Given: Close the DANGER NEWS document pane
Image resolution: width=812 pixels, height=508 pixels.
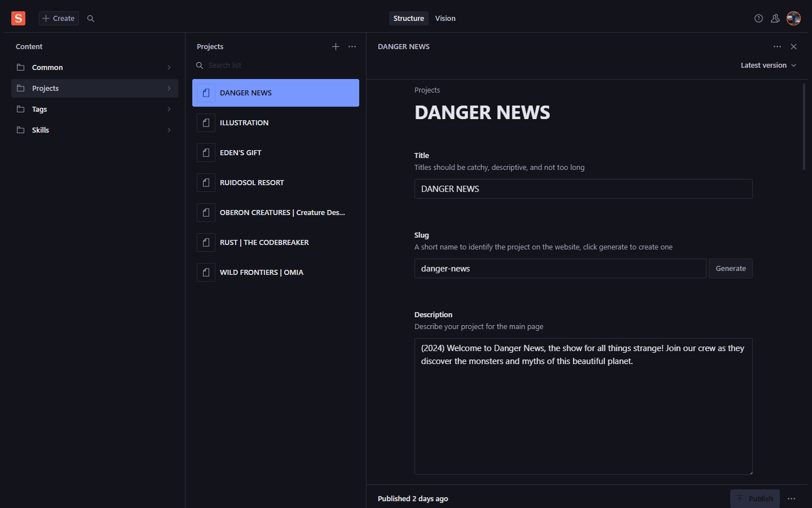Looking at the screenshot, I should point(793,47).
